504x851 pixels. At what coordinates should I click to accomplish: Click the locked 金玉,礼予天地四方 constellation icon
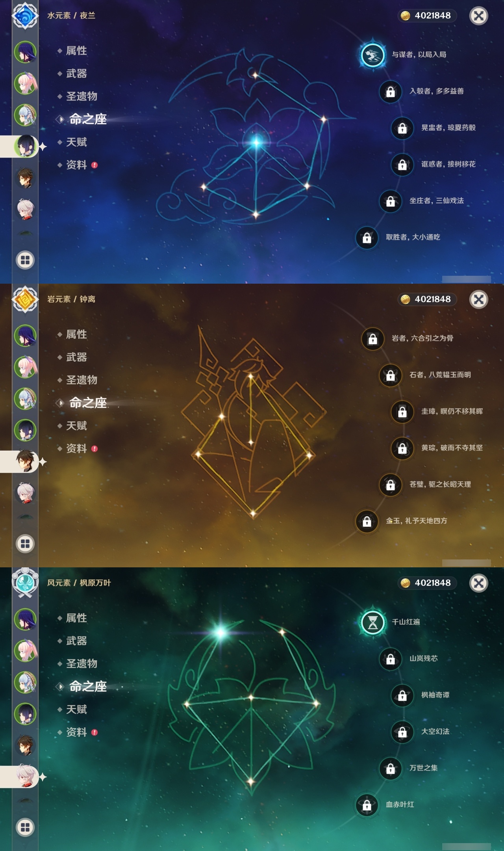[x=367, y=521]
